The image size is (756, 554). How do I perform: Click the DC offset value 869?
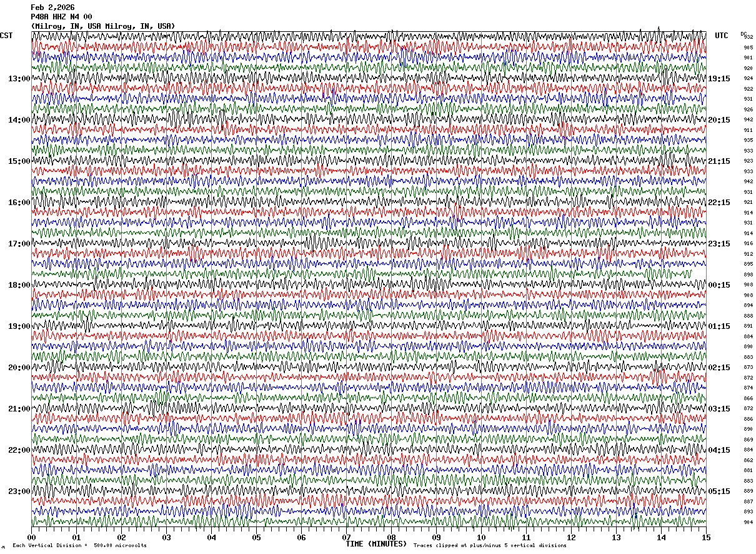click(748, 440)
